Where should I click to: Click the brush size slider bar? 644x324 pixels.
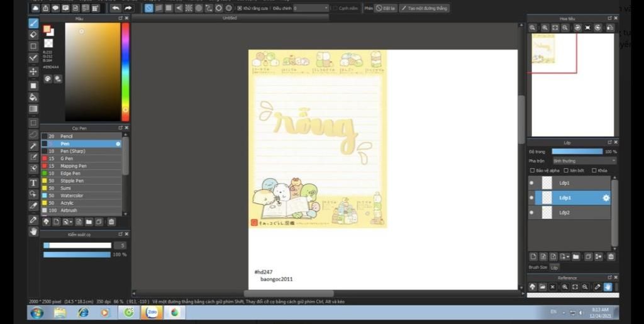[x=77, y=245]
